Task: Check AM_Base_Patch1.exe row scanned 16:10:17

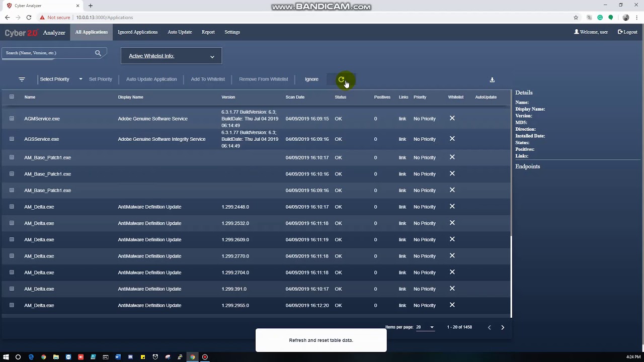Action: click(12, 157)
